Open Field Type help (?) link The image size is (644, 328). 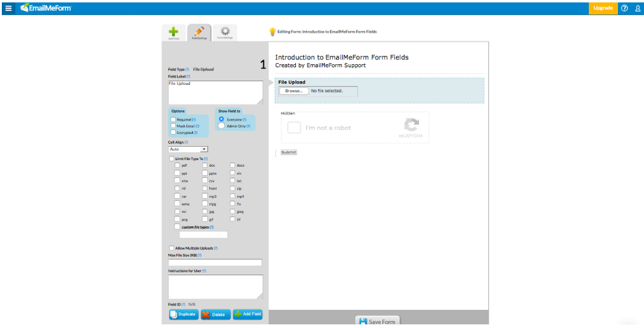[x=187, y=69]
